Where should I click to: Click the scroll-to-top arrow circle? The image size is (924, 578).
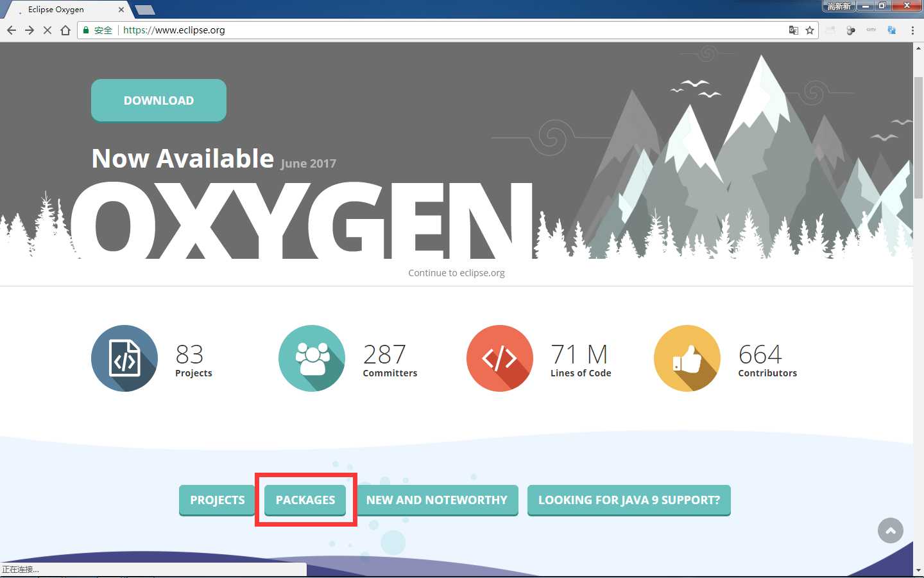pyautogui.click(x=890, y=530)
